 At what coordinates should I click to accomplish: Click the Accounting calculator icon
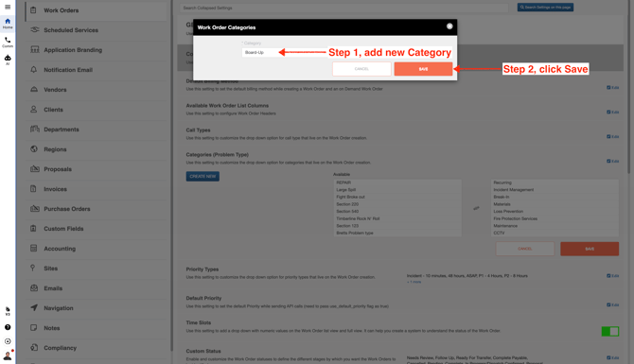click(33, 248)
